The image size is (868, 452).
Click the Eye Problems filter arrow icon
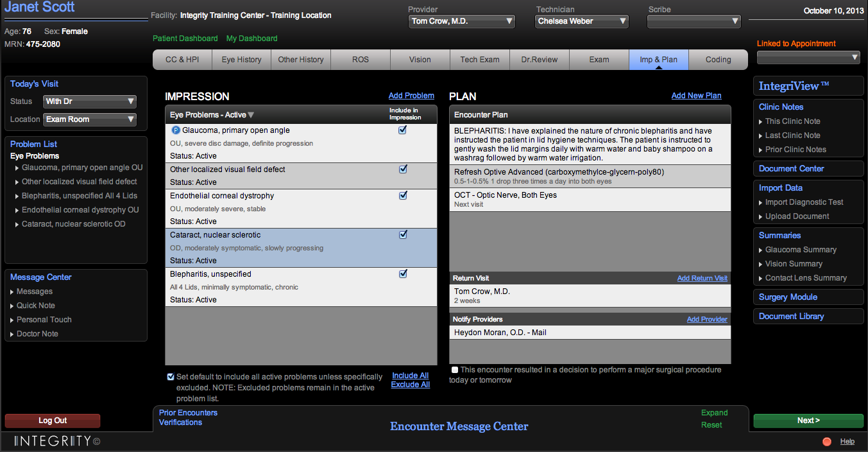[x=251, y=116]
